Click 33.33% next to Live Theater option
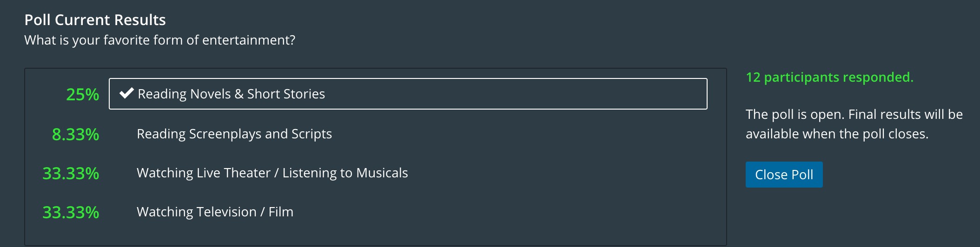The width and height of the screenshot is (980, 247). [x=71, y=173]
